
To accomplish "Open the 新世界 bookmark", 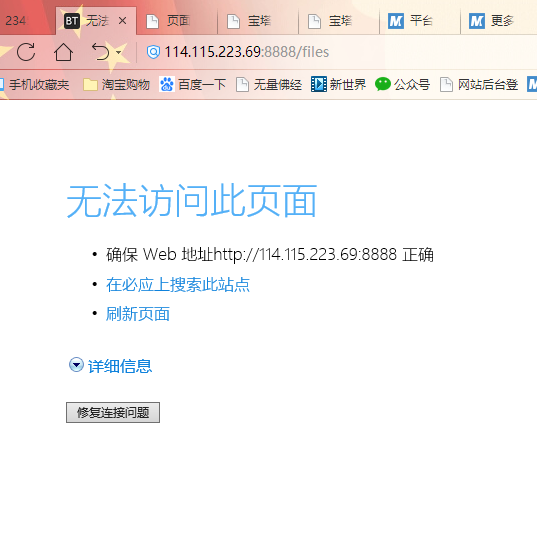I will pyautogui.click(x=338, y=85).
